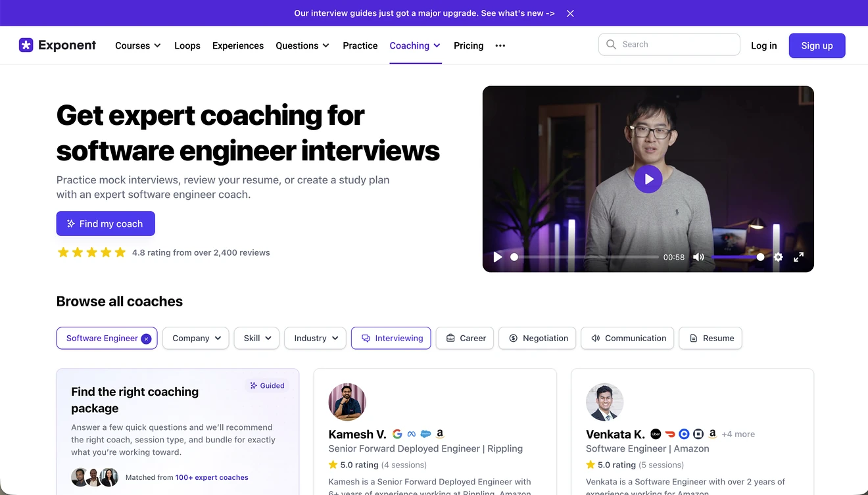Click the "Find the right coaching package" heading

135,400
